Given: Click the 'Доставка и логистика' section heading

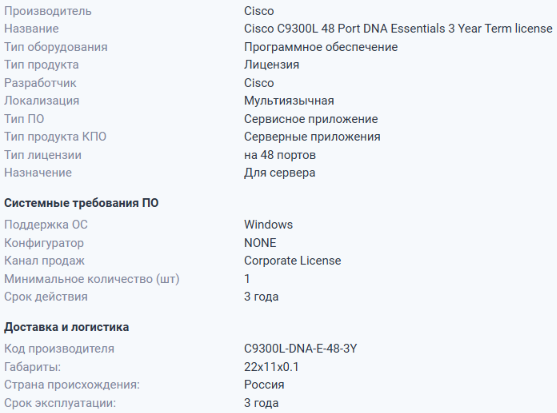Looking at the screenshot, I should click(x=66, y=327).
